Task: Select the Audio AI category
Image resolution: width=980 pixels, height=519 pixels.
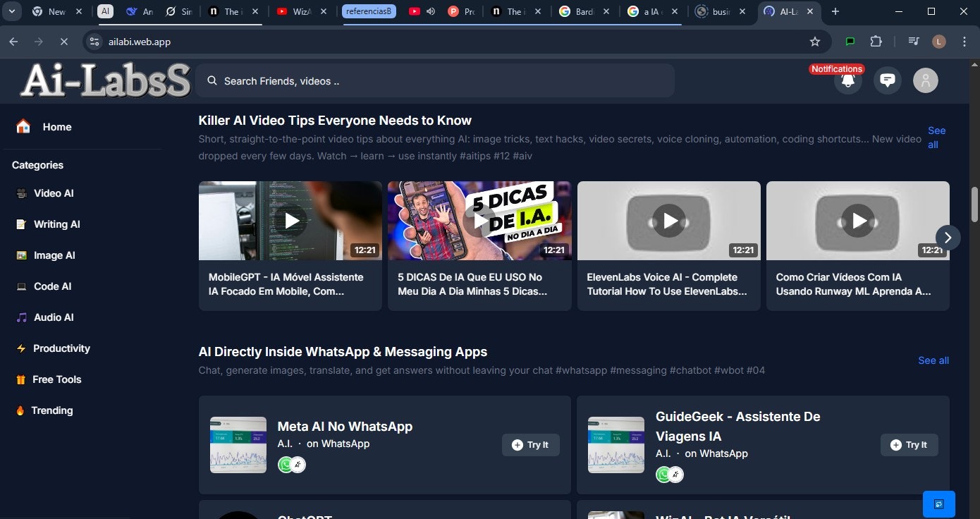Action: 45,317
